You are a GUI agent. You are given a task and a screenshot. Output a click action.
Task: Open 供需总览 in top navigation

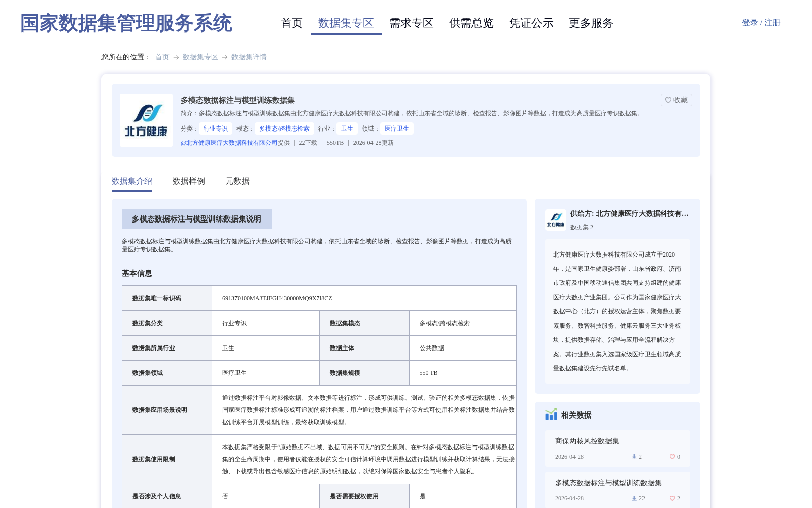pos(471,23)
